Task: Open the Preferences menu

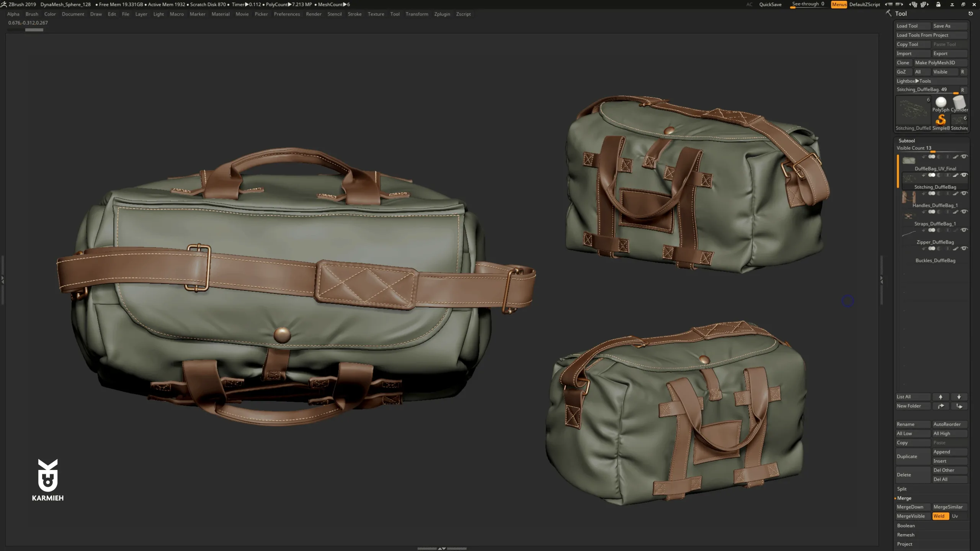Action: point(287,14)
